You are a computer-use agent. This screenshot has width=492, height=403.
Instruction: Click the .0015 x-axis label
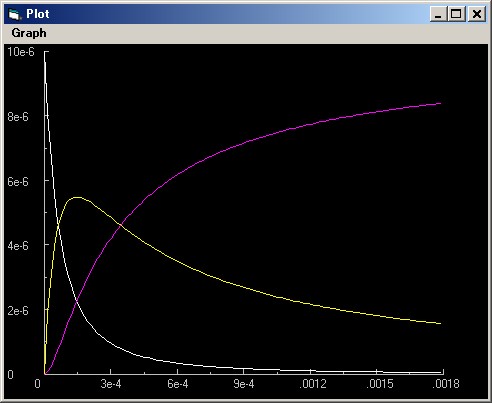(380, 384)
